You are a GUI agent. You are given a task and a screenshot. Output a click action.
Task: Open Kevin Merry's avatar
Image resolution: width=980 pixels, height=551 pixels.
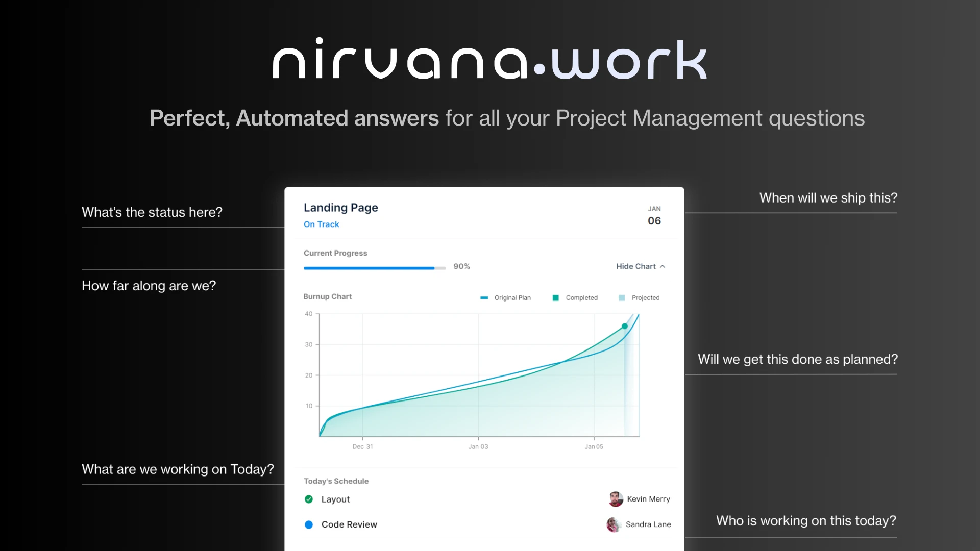click(616, 499)
